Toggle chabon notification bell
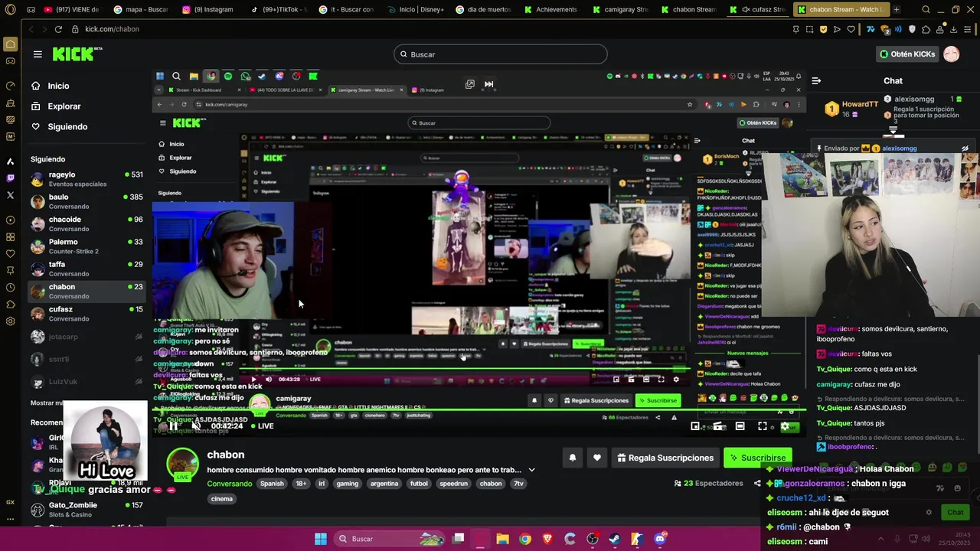 click(572, 458)
